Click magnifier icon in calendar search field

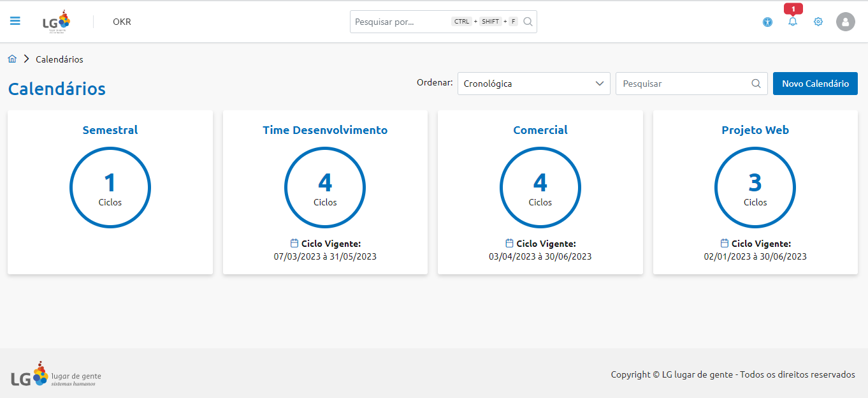pyautogui.click(x=756, y=84)
